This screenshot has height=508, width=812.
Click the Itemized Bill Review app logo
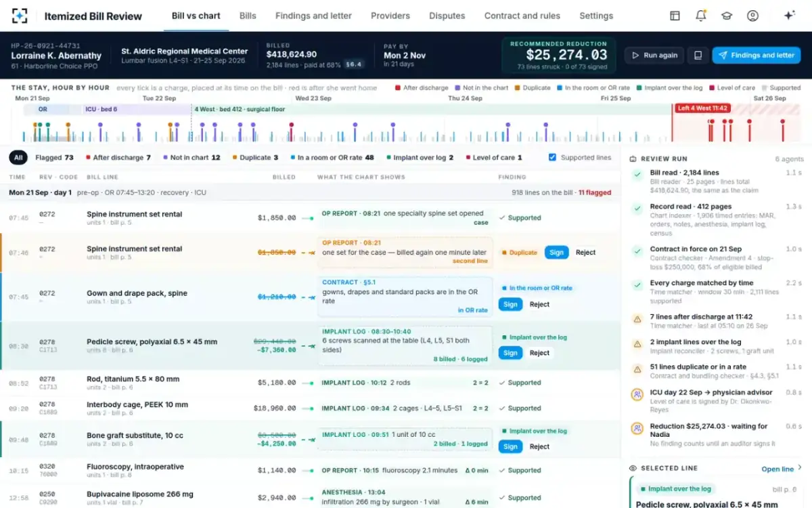[x=20, y=16]
